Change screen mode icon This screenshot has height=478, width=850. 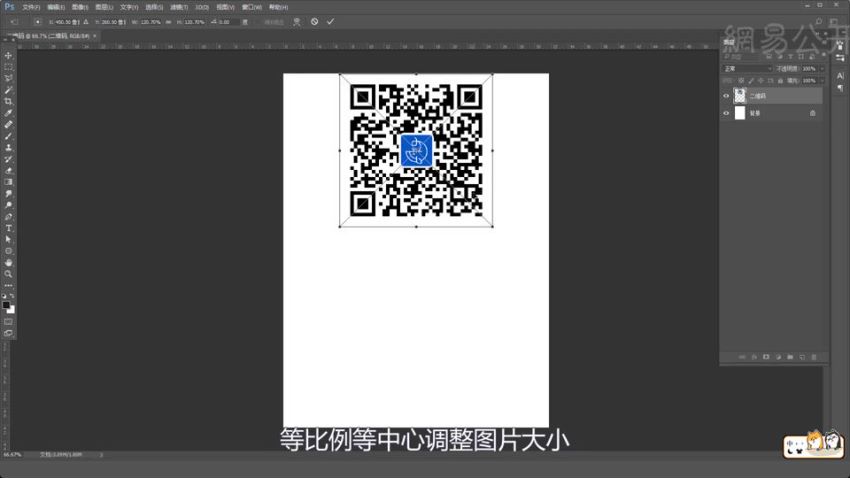click(x=8, y=333)
